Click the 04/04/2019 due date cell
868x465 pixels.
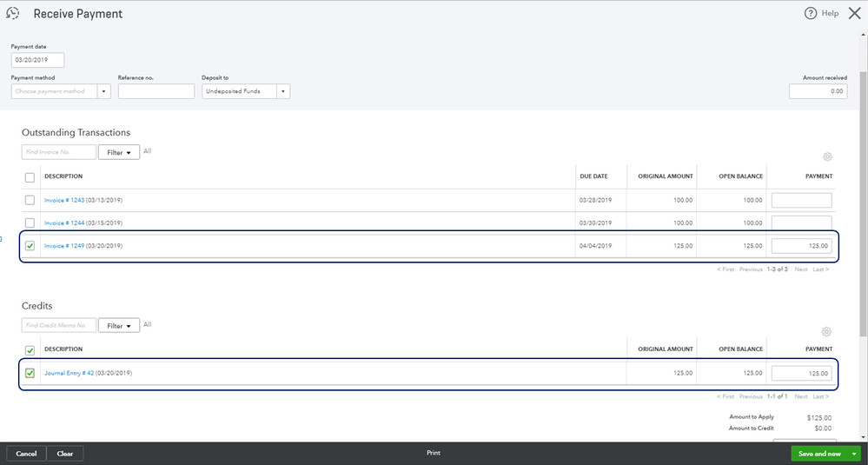(596, 246)
